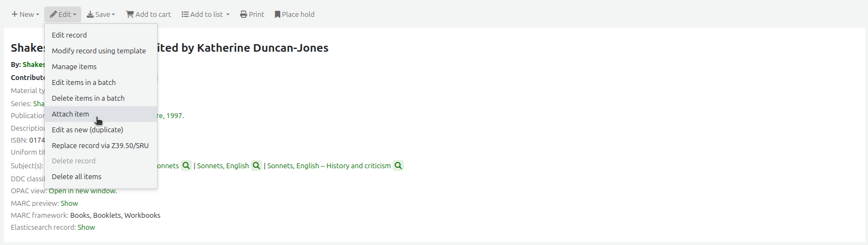Screen dimensions: 868x245
Task: Add this record to cart
Action: tap(148, 14)
